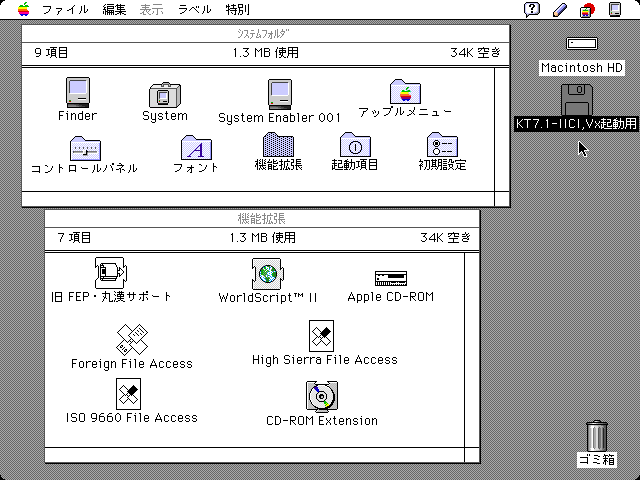640x480 pixels.
Task: Select the Foreign File Access icon
Action: [x=132, y=340]
